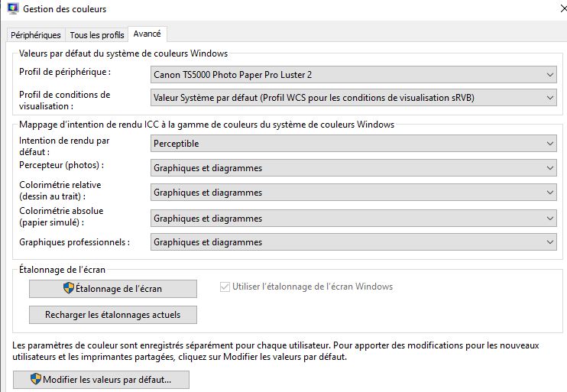Click the Gestion des couleurs title bar icon
The width and height of the screenshot is (567, 392).
coord(11,9)
